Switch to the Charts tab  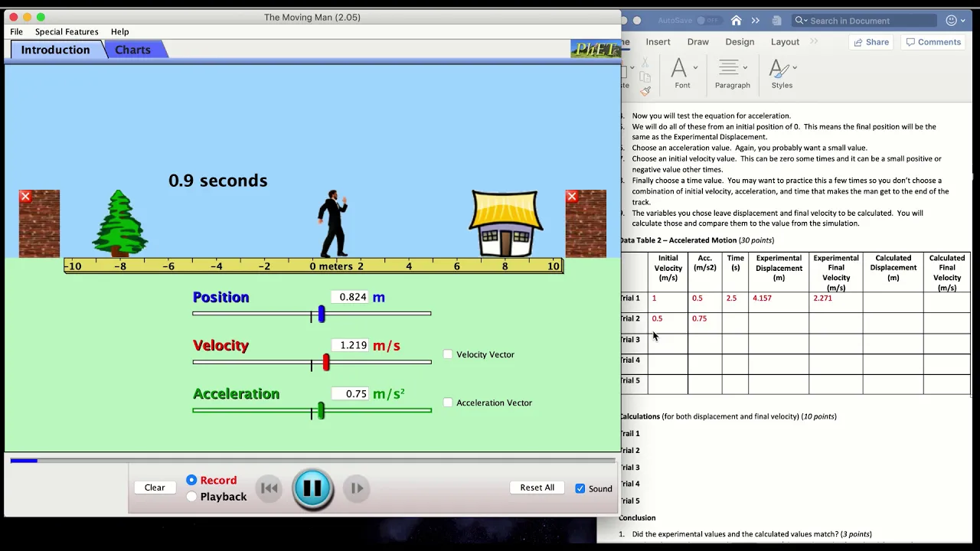133,50
